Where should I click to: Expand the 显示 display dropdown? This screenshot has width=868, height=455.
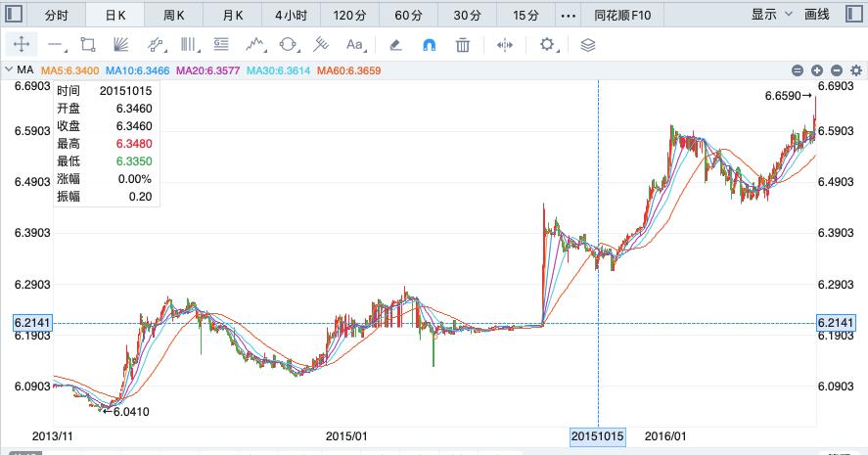[x=772, y=15]
